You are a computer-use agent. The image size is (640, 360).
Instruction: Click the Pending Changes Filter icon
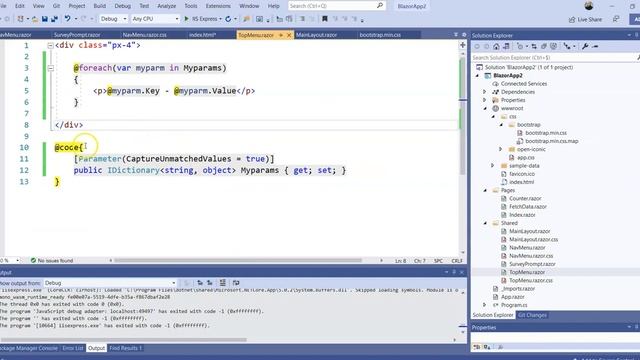coord(520,47)
